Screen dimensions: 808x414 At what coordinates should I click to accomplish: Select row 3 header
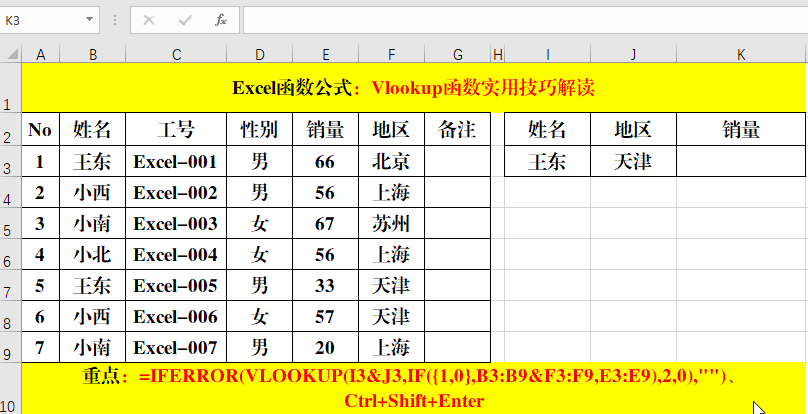pos(10,161)
